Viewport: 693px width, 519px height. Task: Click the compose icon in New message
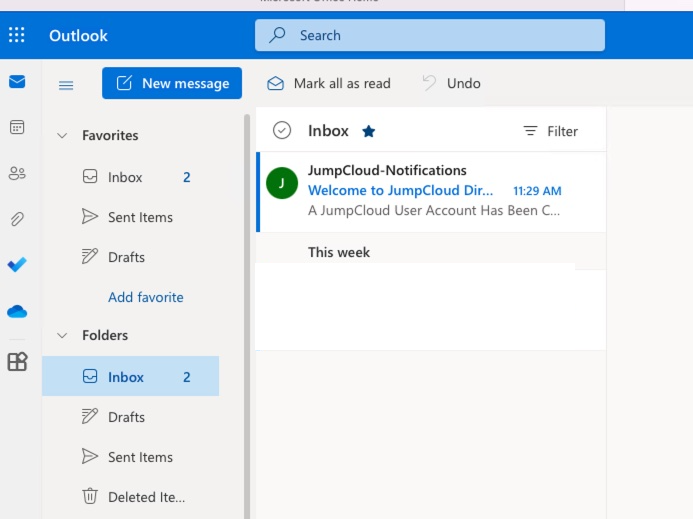(124, 83)
